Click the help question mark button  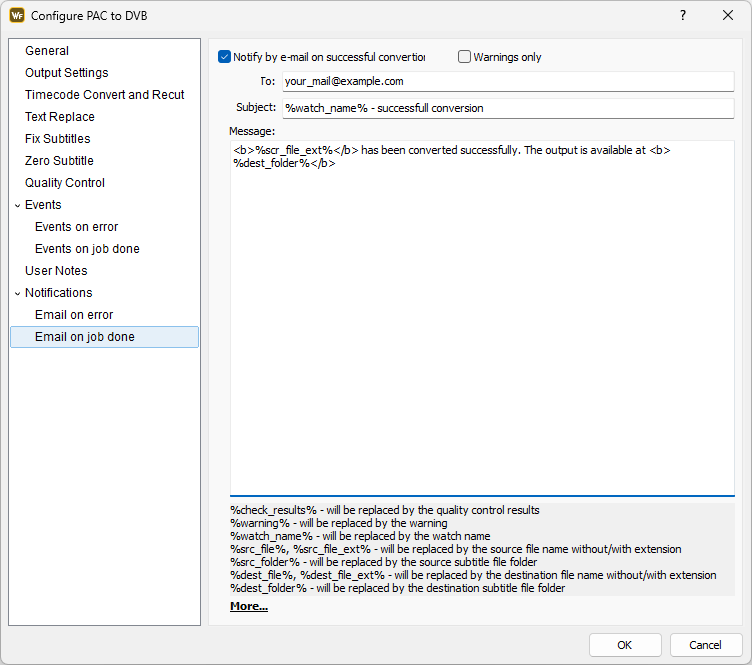[682, 15]
